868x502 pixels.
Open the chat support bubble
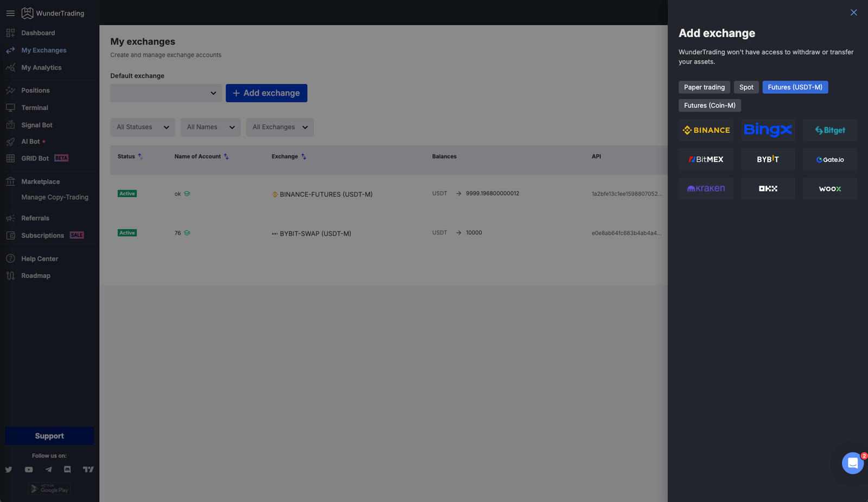(852, 463)
